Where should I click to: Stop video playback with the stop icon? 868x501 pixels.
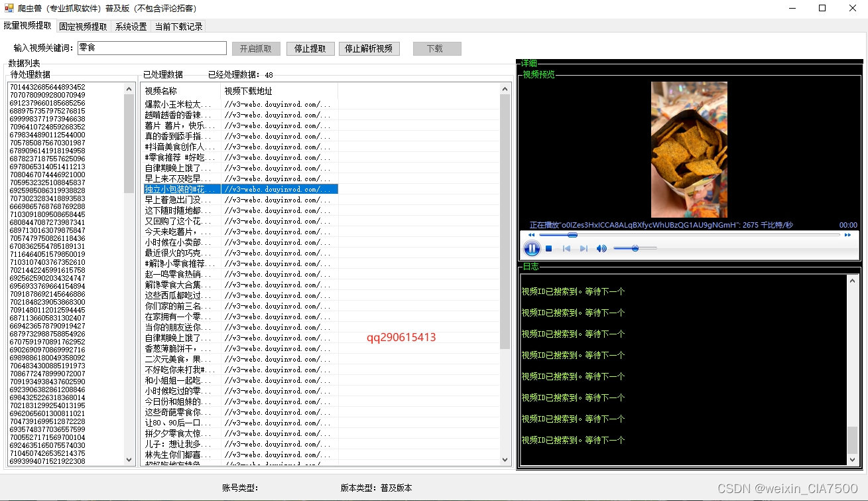tap(550, 248)
